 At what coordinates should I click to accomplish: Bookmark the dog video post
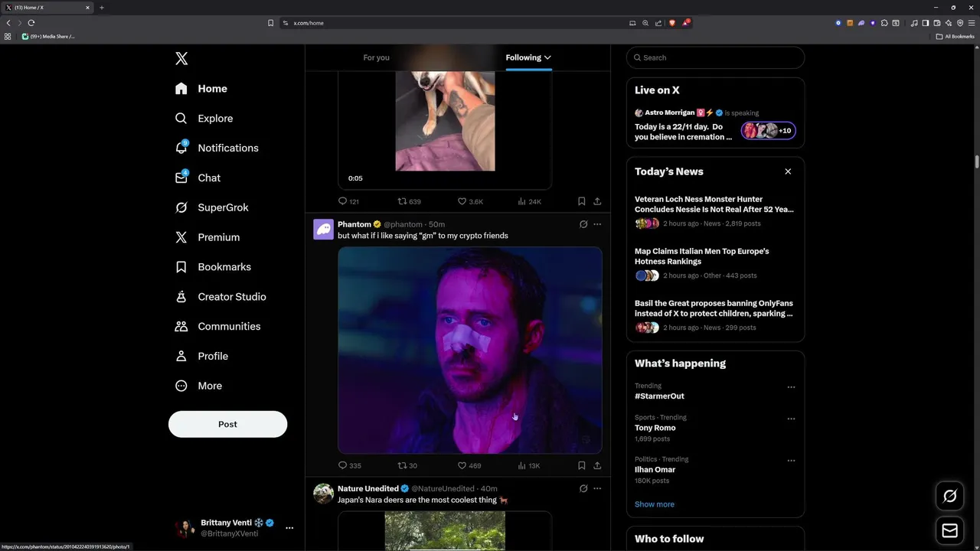(582, 201)
